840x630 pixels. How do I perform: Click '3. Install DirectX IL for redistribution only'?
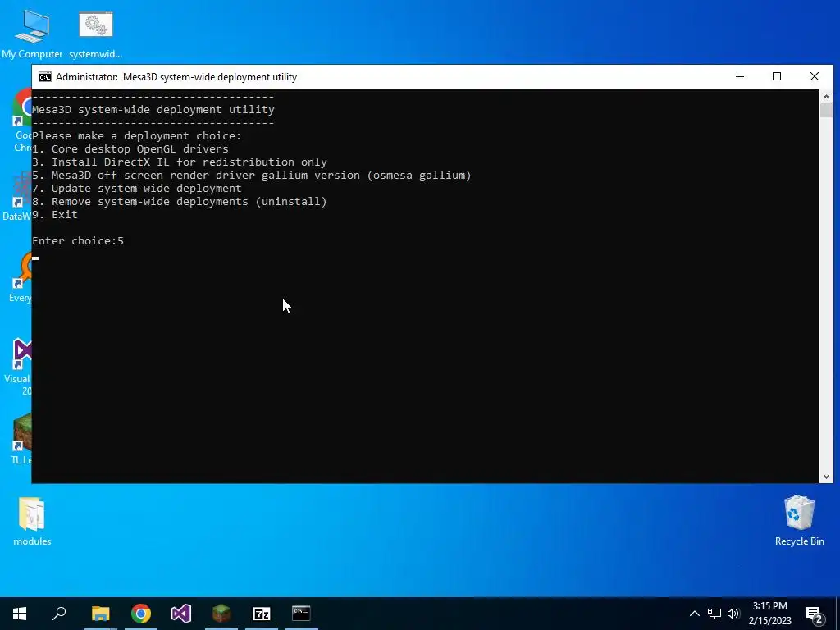(180, 162)
